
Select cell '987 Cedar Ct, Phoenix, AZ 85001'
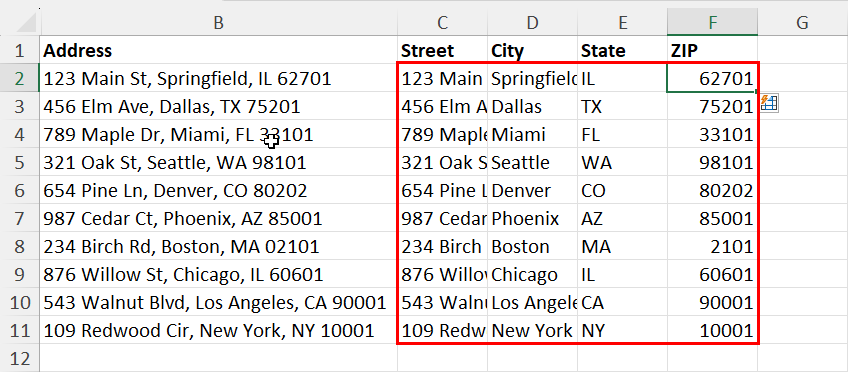(218, 218)
